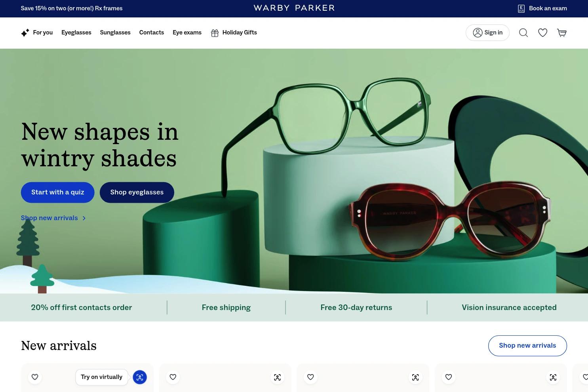Viewport: 588px width, 392px height.
Task: Open the Sunglasses menu
Action: tap(115, 32)
